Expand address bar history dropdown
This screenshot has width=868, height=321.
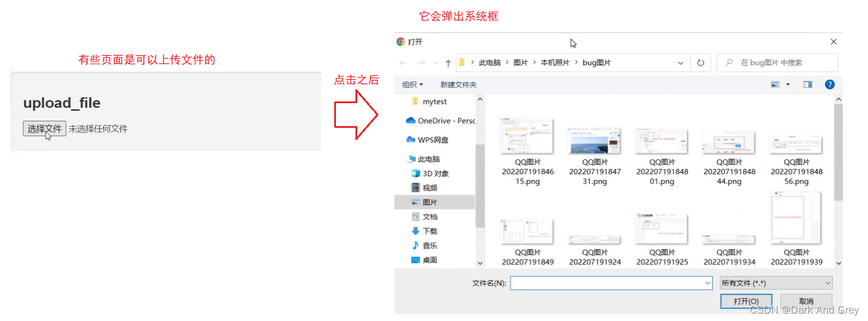[x=681, y=63]
